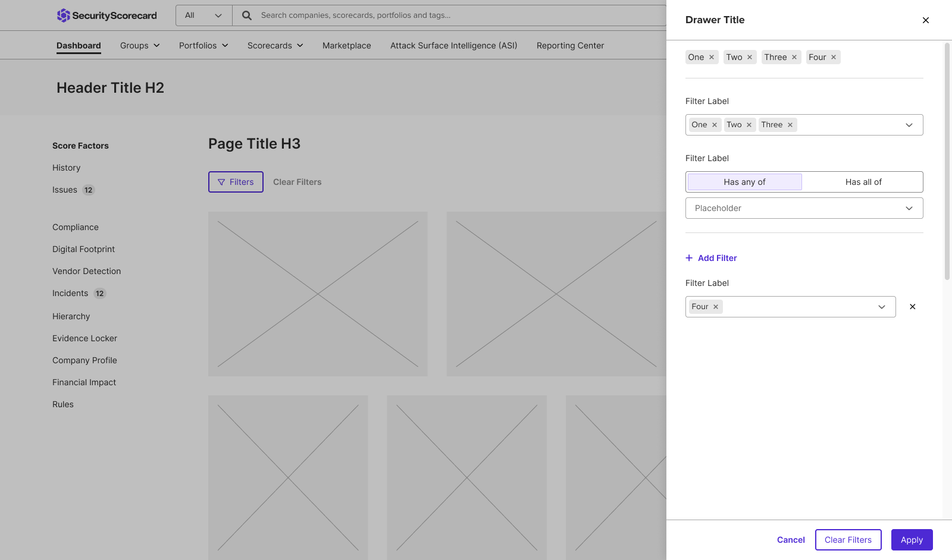Remove the Four tag from top chip row

[834, 57]
